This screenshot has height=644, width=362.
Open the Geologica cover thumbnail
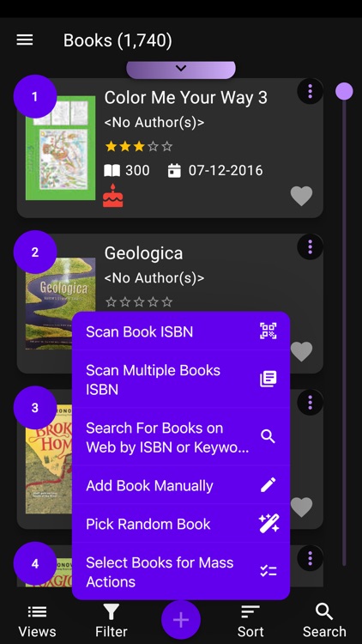60,303
